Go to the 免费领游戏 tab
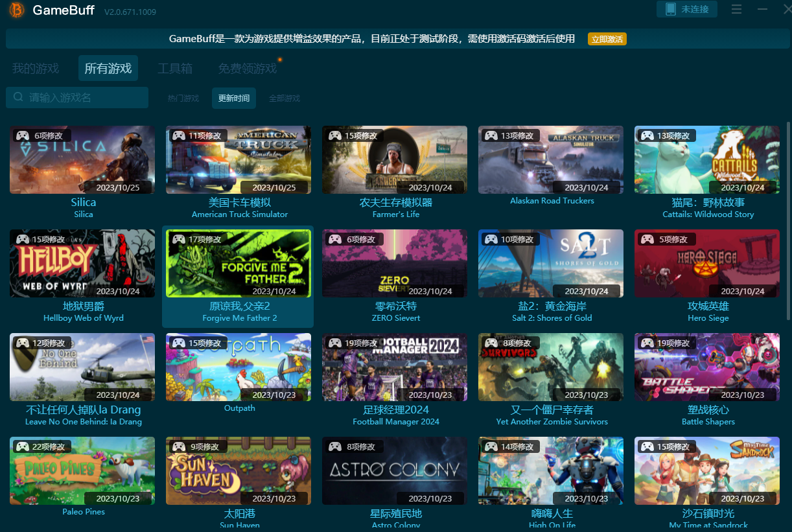Screen dimensions: 792x532 248,68
